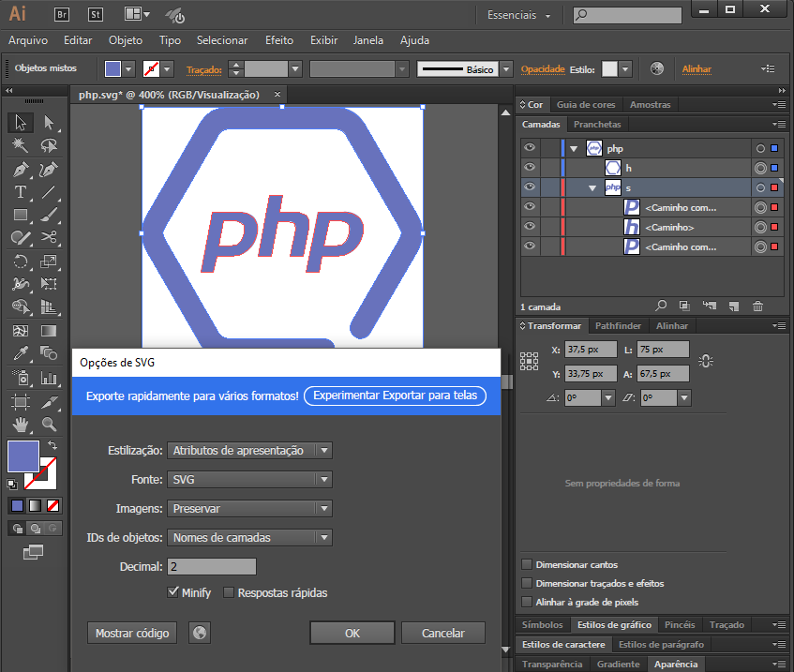Enable Alinhar à grade de pixels

point(527,602)
